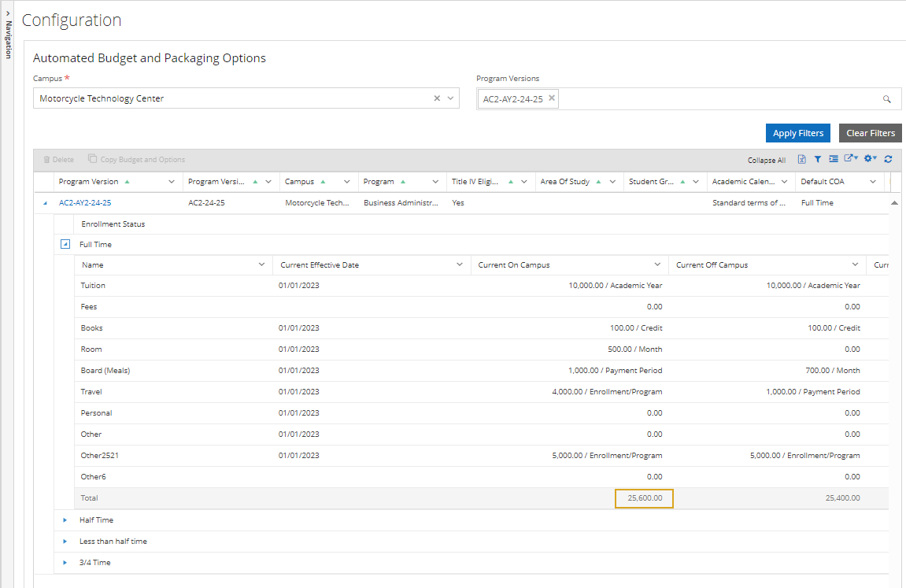Open the gear settings menu in grid toolbar

coord(871,159)
